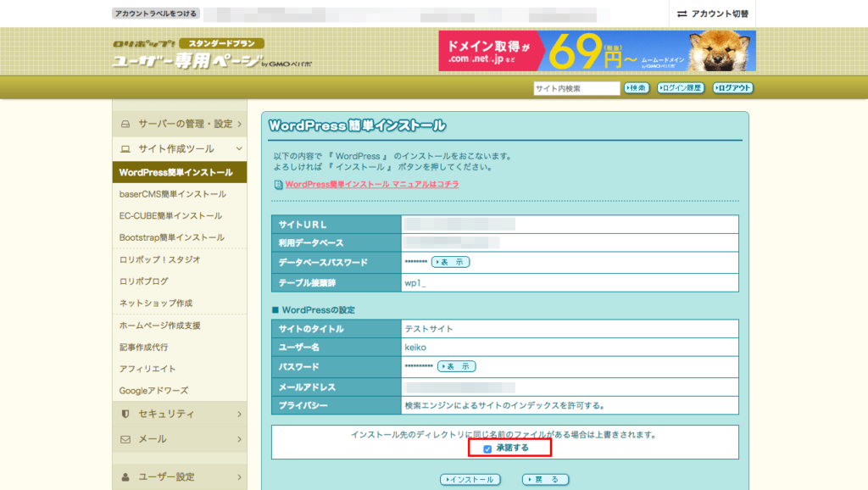This screenshot has height=490, width=868.
Task: Click the document icon before the manual link
Action: (x=278, y=184)
